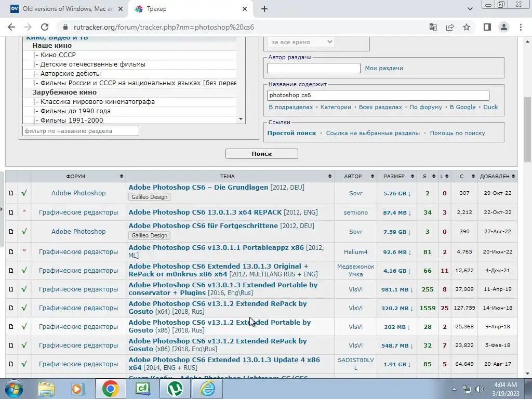Click the share page icon
The image size is (532, 399).
450,27
